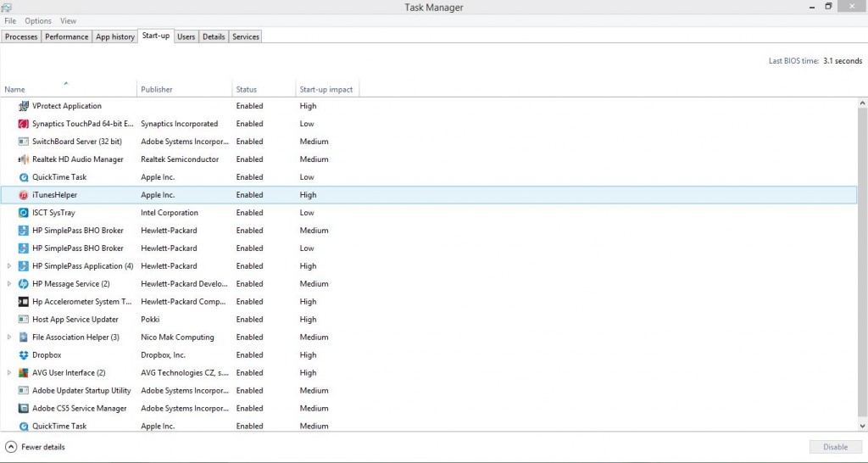Select the Synaptics Incorporated publisher cell
The height and width of the screenshot is (463, 868).
click(180, 124)
